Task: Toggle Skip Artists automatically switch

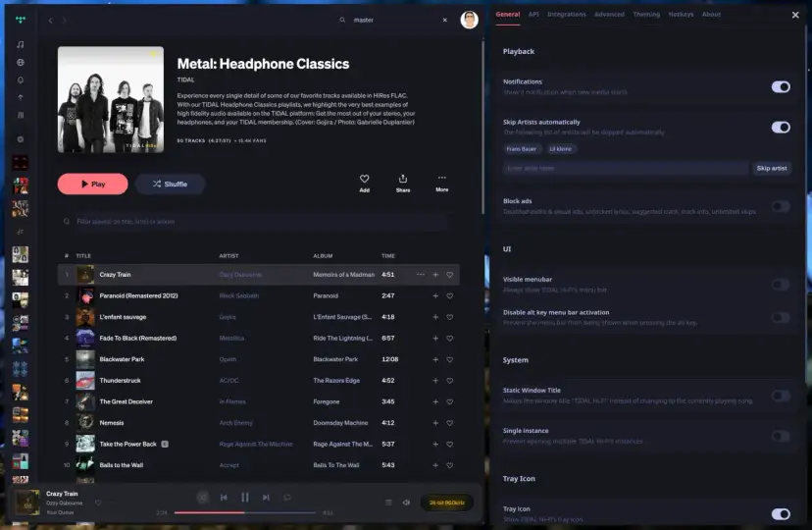Action: click(781, 127)
